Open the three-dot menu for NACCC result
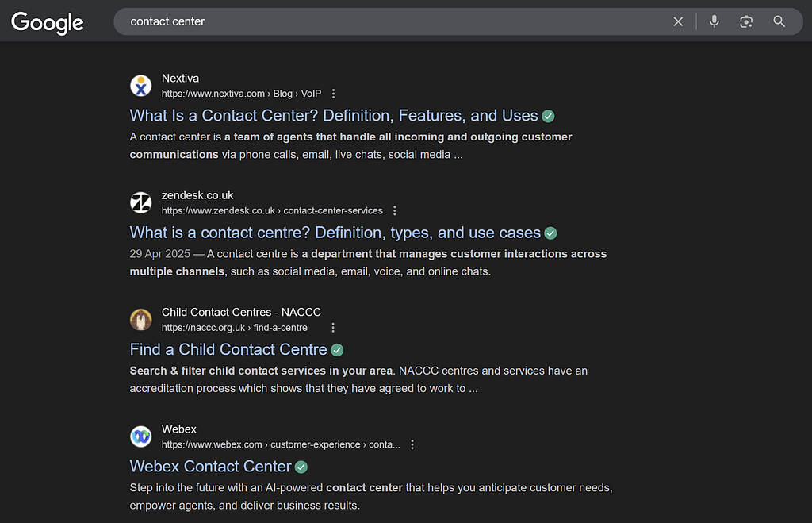The width and height of the screenshot is (812, 523). pyautogui.click(x=333, y=328)
